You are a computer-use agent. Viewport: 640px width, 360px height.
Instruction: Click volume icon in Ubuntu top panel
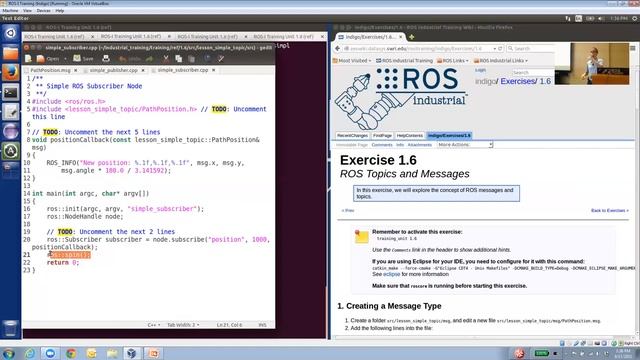(x=601, y=18)
